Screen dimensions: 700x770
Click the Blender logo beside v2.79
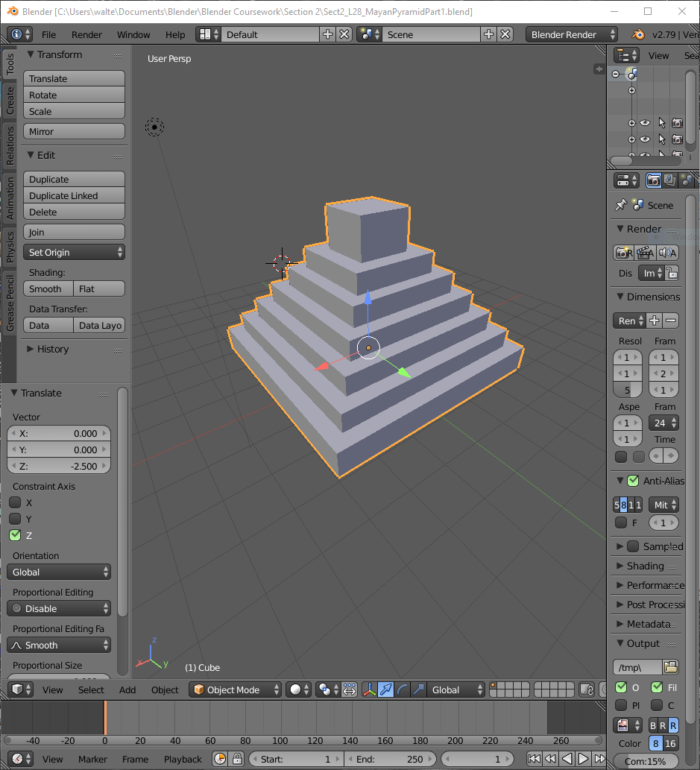[637, 34]
